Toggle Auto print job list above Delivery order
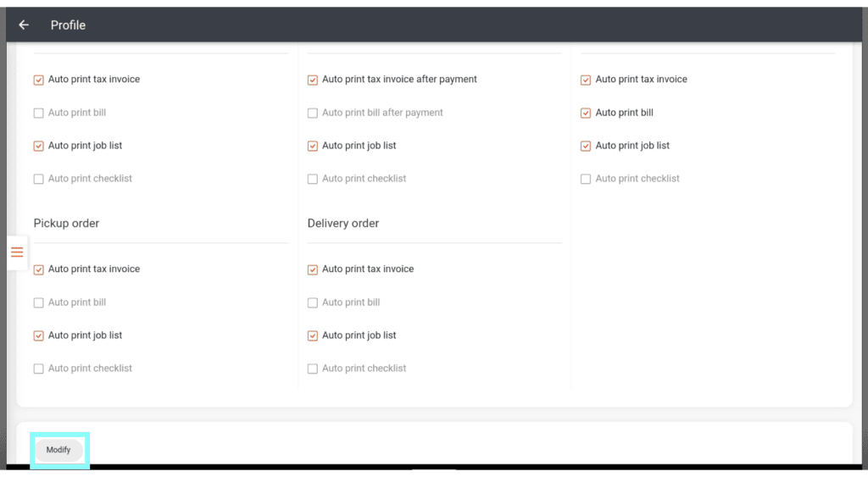 point(313,146)
